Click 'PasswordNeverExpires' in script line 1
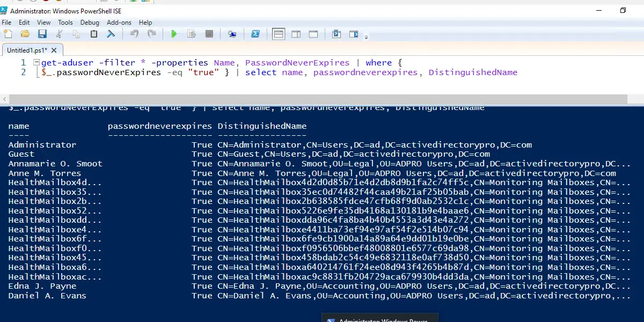The width and height of the screenshot is (644, 322). (297, 63)
